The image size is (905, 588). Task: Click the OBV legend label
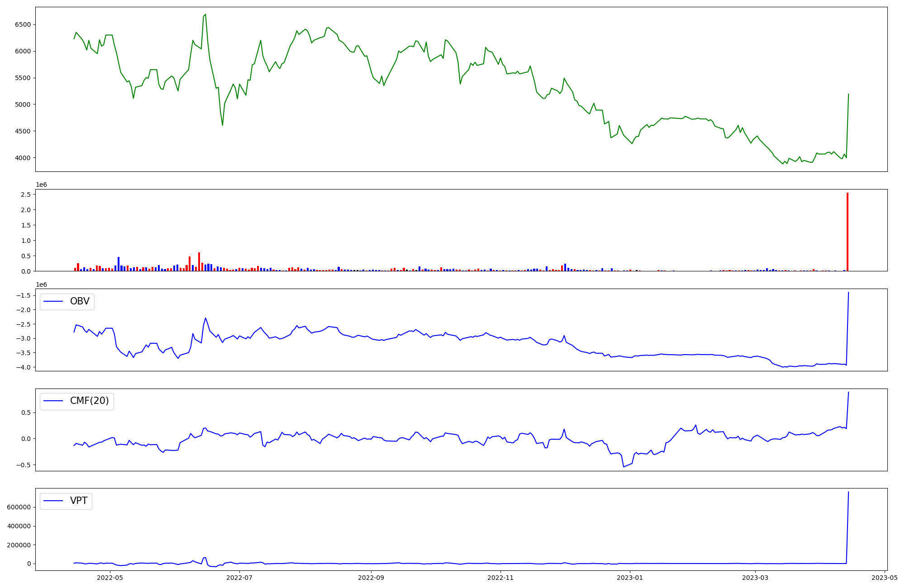pyautogui.click(x=80, y=301)
